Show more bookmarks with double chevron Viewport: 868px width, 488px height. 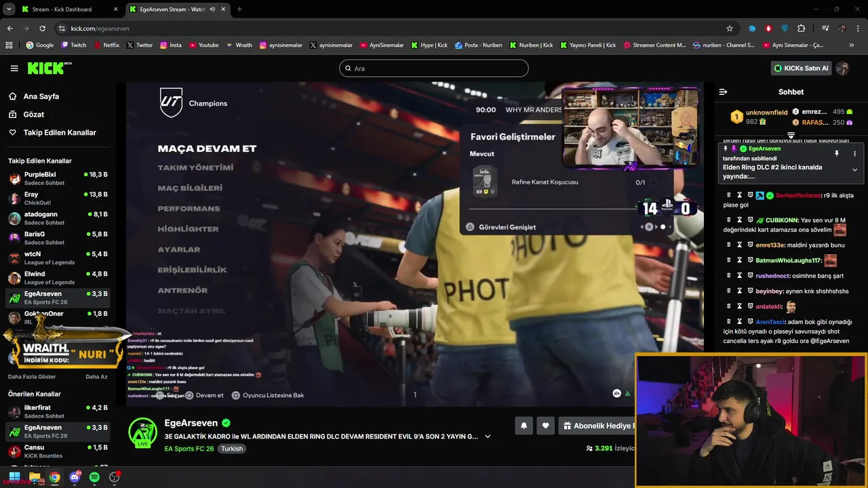coord(852,45)
